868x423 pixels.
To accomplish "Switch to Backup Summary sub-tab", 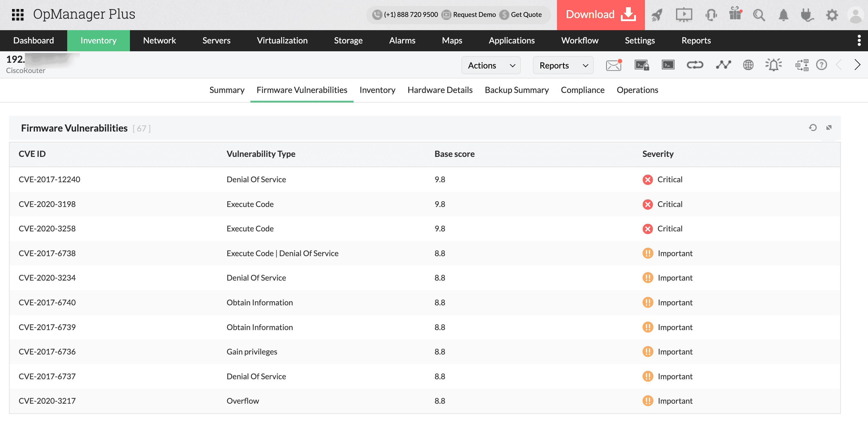I will 517,90.
